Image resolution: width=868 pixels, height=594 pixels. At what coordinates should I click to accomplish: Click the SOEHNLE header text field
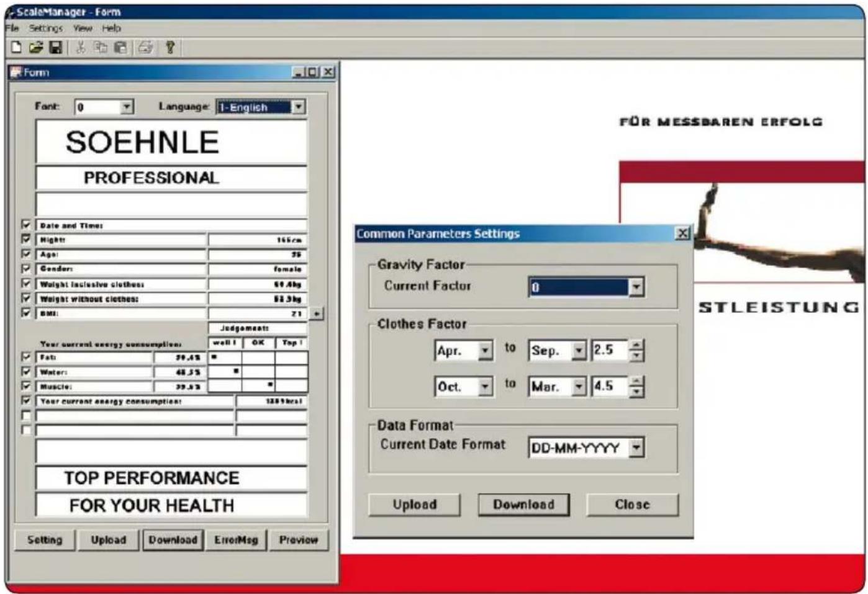(x=171, y=142)
